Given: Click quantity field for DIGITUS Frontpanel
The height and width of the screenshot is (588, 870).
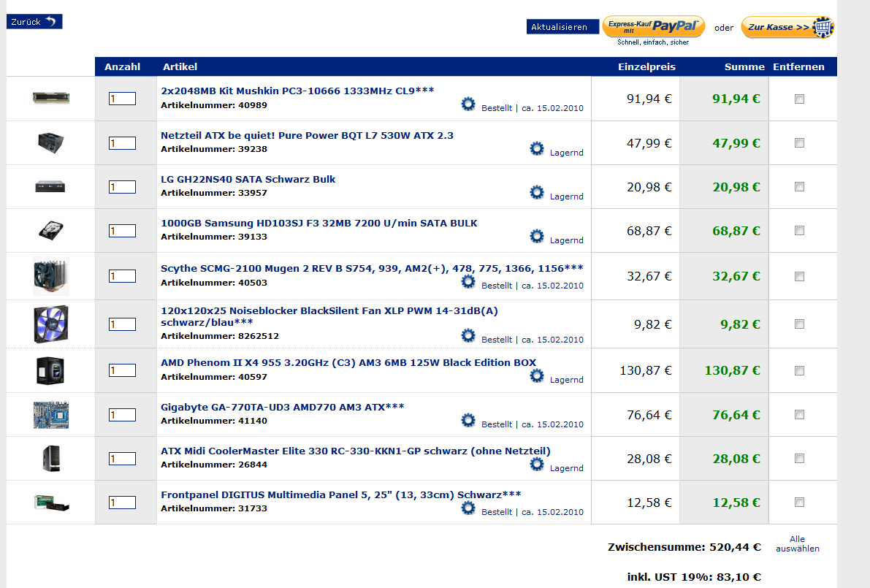Looking at the screenshot, I should tap(122, 503).
